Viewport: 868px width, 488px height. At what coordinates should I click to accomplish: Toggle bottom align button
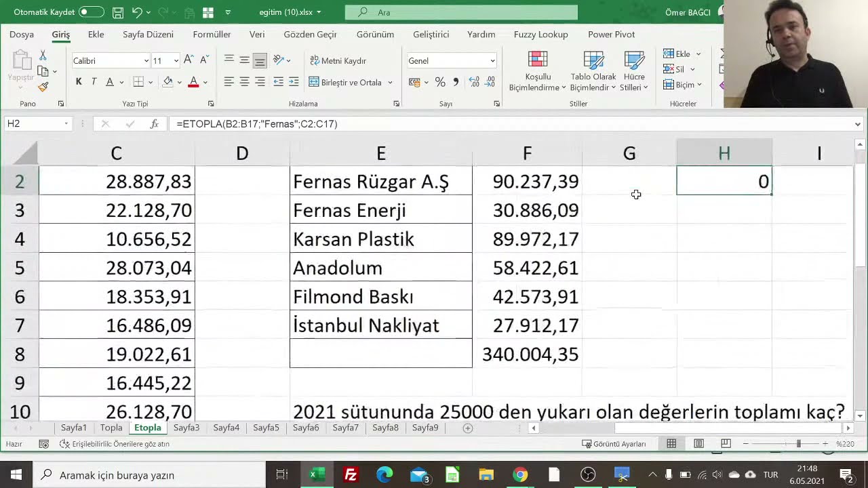point(260,60)
